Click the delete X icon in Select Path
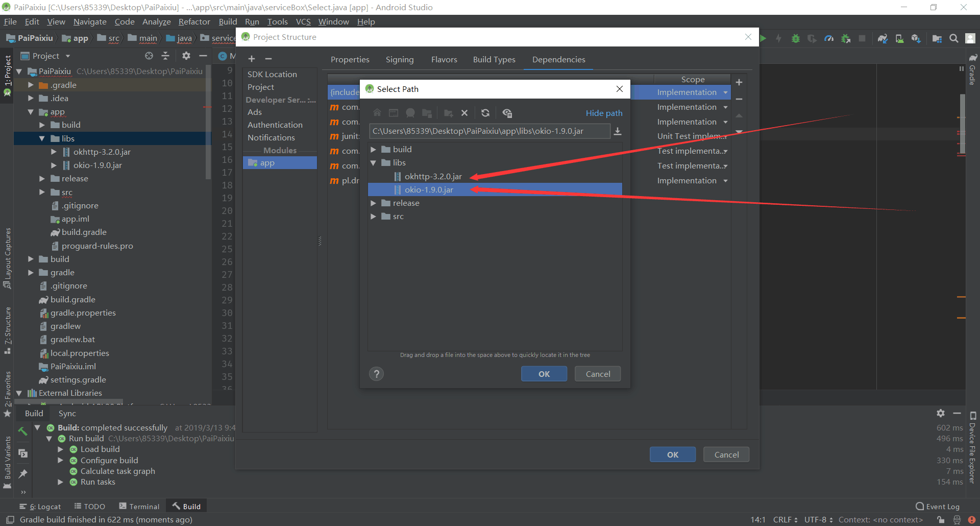The width and height of the screenshot is (980, 526). (x=464, y=113)
